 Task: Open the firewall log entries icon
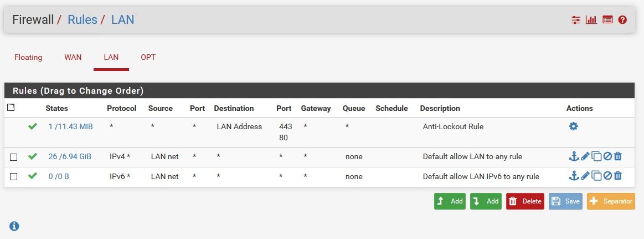coord(607,20)
